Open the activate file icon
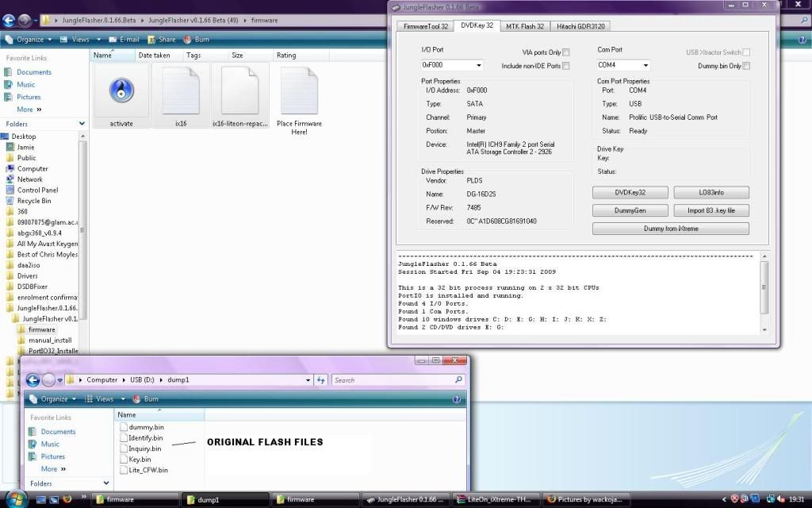 (x=121, y=91)
